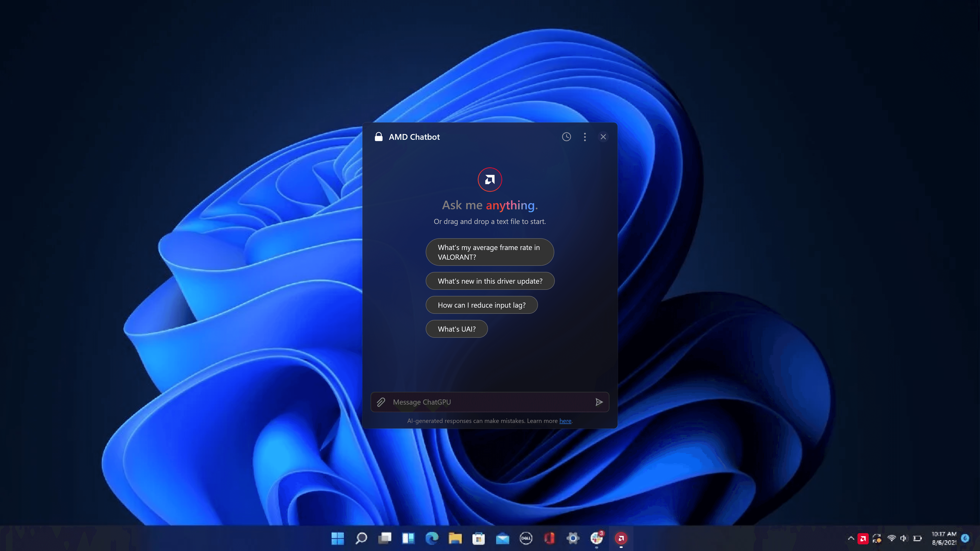980x551 pixels.
Task: Launch Microsoft Edge from the taskbar
Action: coord(432,538)
